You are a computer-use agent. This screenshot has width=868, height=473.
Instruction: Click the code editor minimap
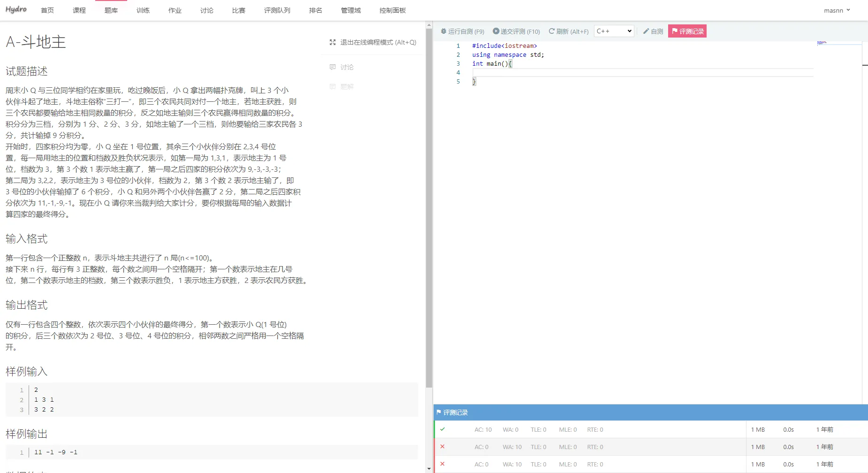click(838, 43)
